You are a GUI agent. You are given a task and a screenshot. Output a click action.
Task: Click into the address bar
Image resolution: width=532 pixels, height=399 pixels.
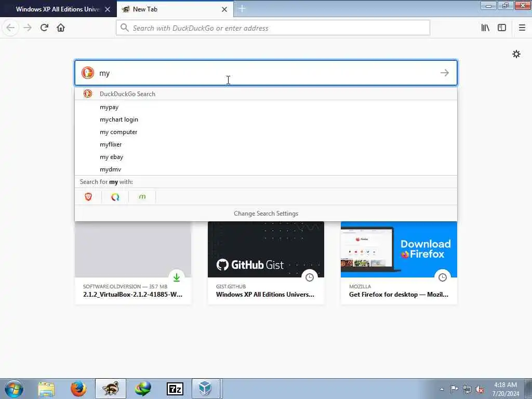(x=273, y=28)
